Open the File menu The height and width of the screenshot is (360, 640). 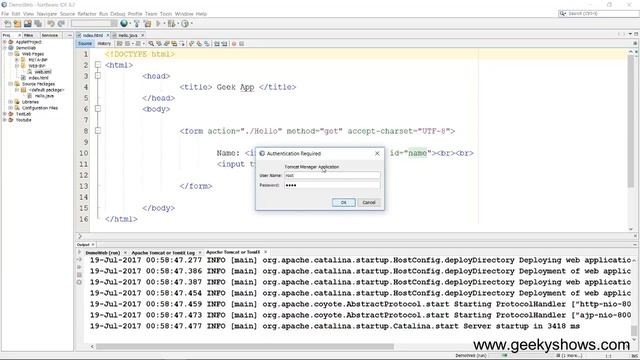coord(5,14)
